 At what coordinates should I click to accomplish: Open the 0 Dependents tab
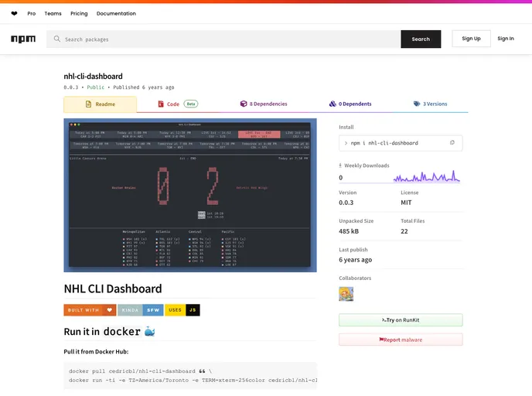[350, 104]
